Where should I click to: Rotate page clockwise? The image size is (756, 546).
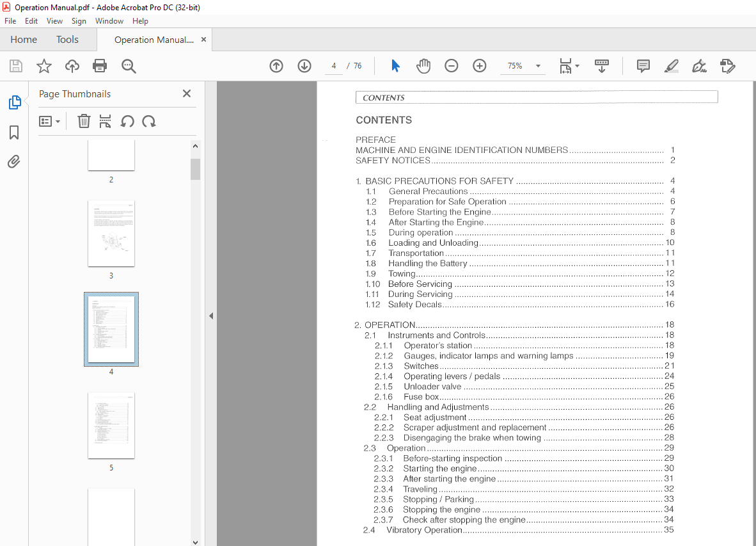click(x=149, y=121)
